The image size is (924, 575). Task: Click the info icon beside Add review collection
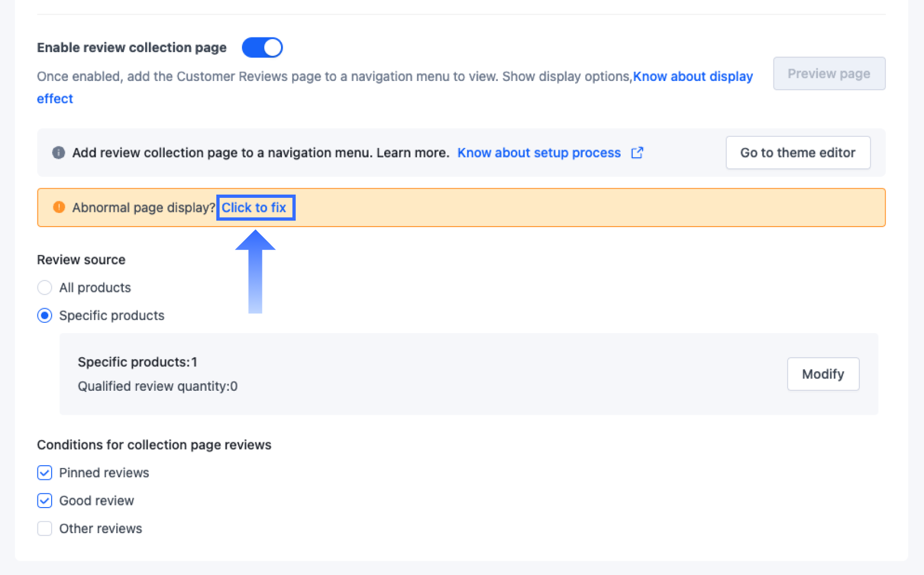coord(59,153)
